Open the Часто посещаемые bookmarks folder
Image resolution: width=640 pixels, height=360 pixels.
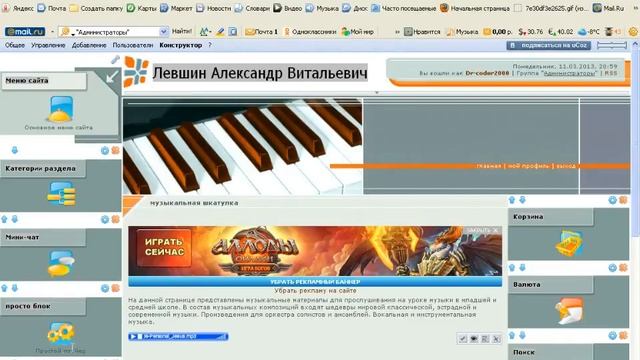coord(404,8)
